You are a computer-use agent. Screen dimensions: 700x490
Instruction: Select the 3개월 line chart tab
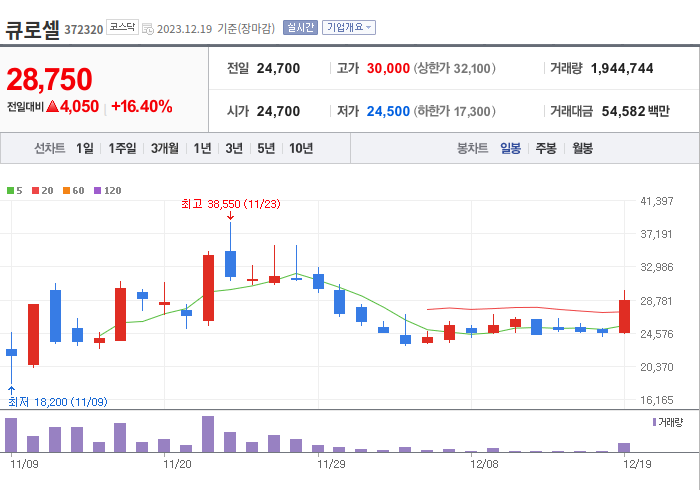click(165, 148)
